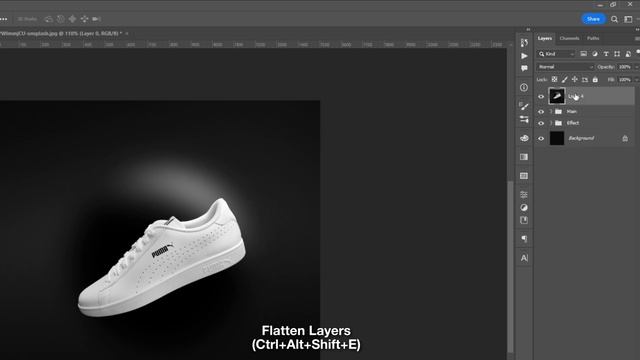Screen dimensions: 640x360
Task: Expand the Effect layer group
Action: [551, 123]
